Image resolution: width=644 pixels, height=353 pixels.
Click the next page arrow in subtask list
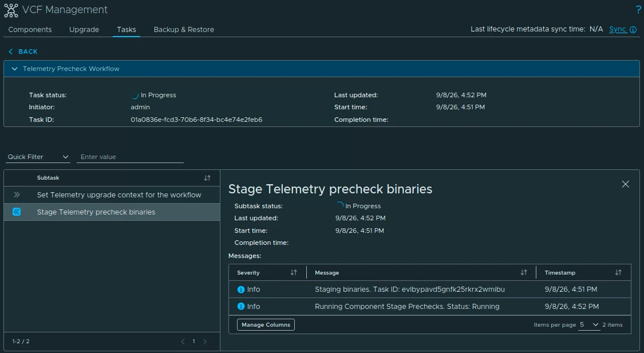(204, 342)
